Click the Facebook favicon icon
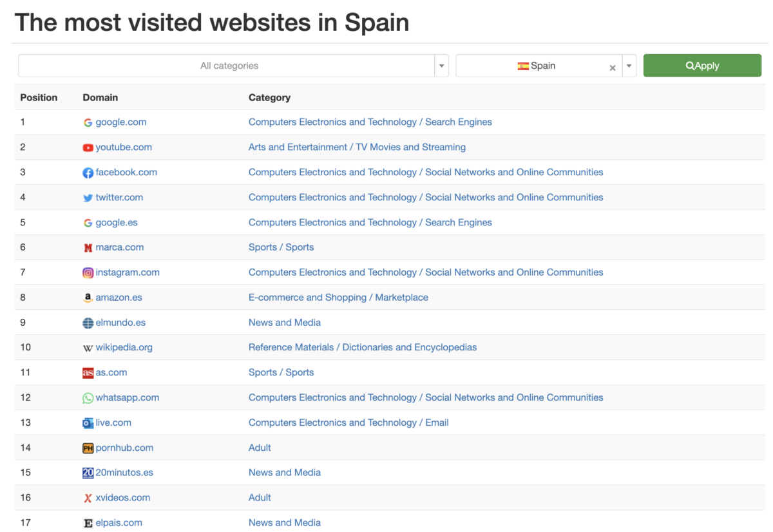 click(88, 173)
